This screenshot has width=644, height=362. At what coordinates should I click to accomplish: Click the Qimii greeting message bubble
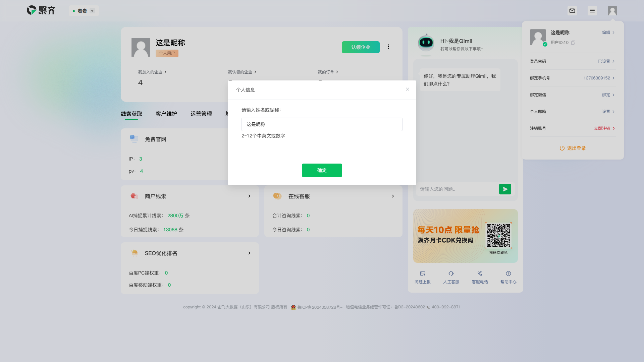pyautogui.click(x=460, y=80)
